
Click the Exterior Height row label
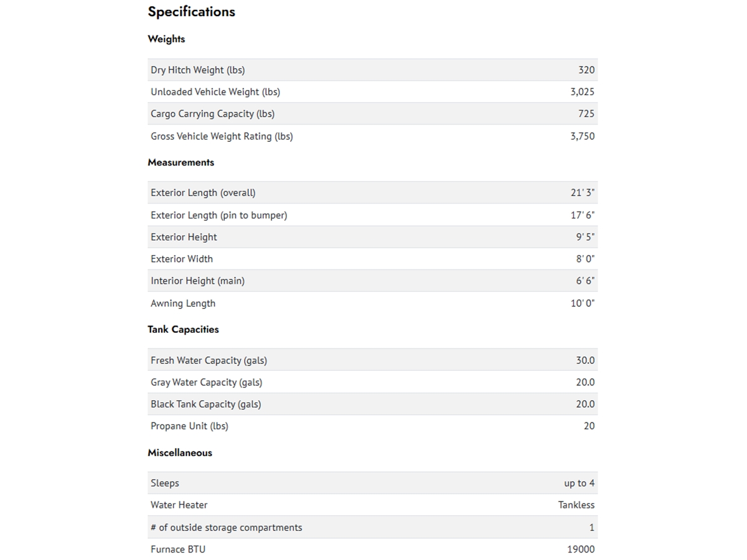point(184,237)
